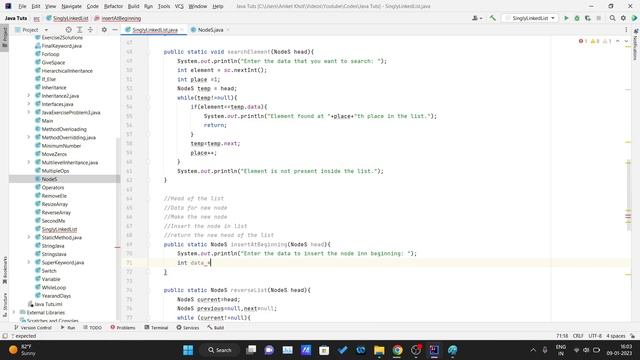Click the select opened file target icon
The image size is (640, 360).
pos(69,30)
